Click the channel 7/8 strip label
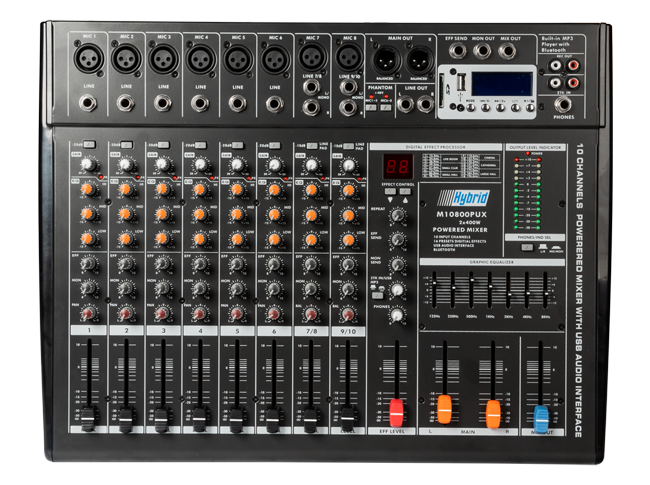 310,330
